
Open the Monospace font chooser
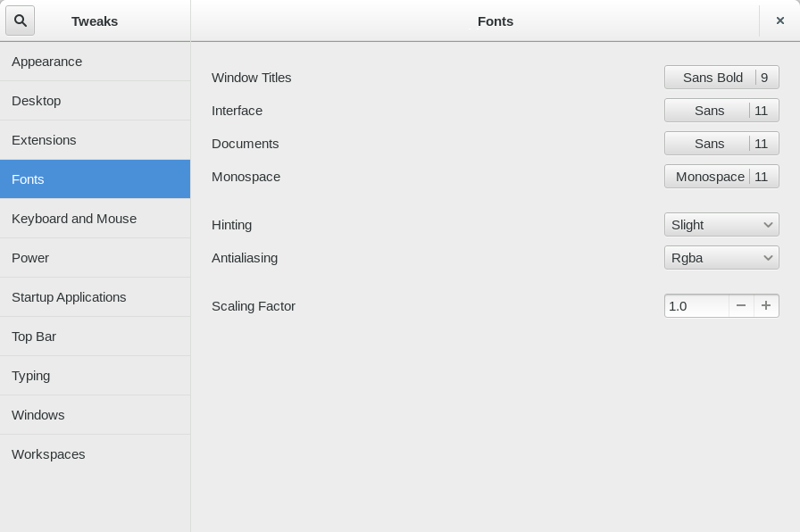pyautogui.click(x=721, y=177)
